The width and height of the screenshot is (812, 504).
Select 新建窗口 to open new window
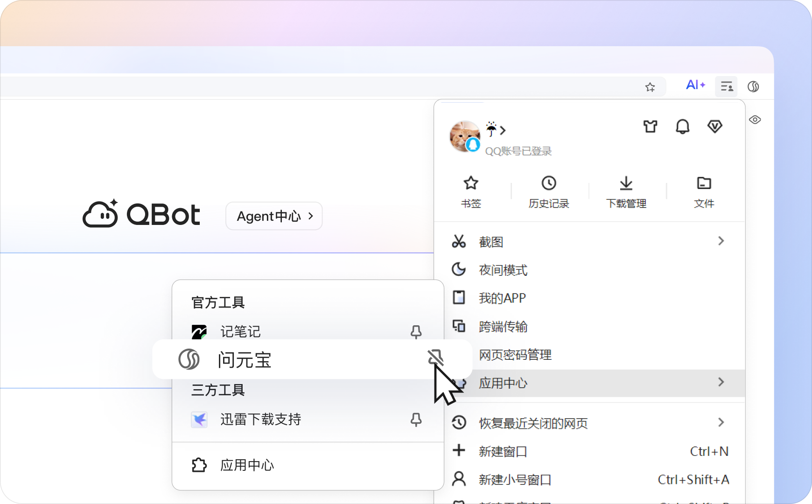click(502, 451)
